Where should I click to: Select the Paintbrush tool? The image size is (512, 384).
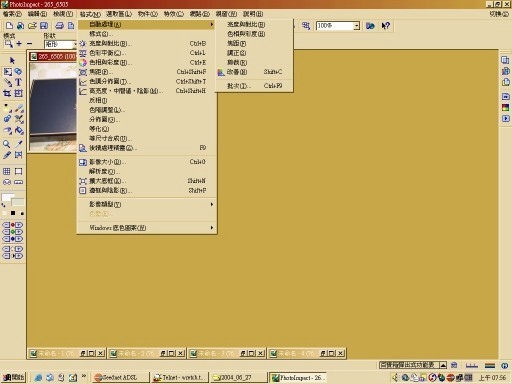click(x=19, y=108)
